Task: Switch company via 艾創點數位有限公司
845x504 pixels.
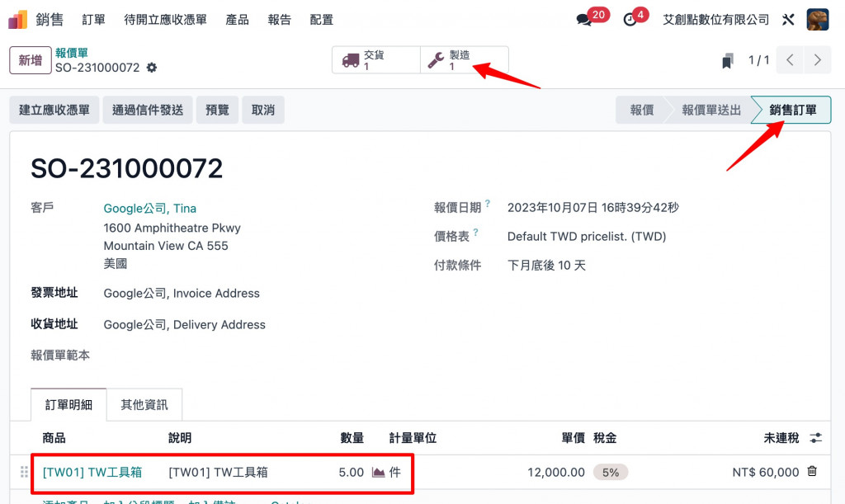Action: 715,20
